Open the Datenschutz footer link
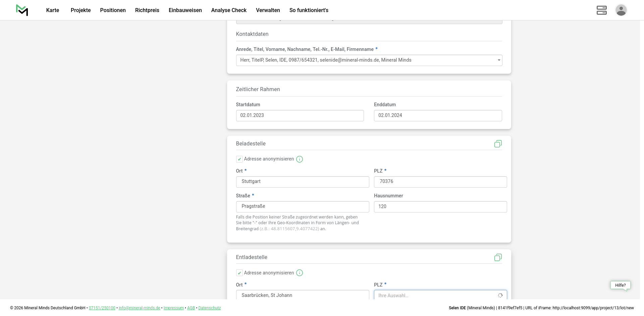 (x=209, y=308)
